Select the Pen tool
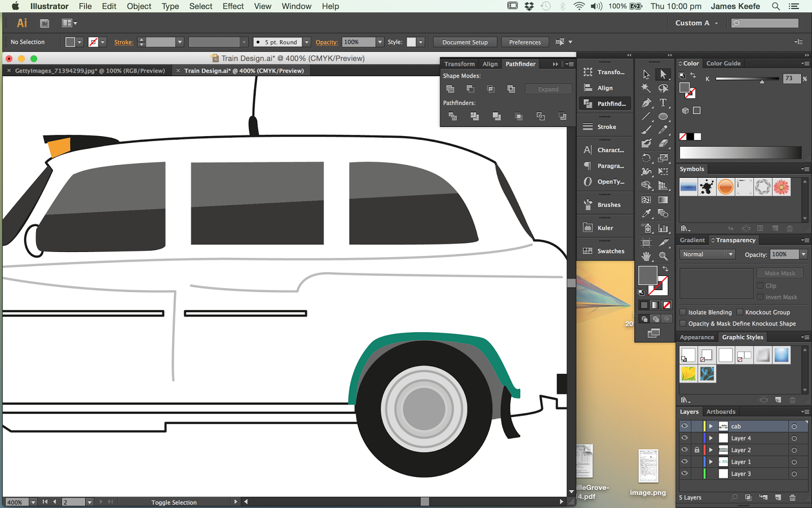This screenshot has height=508, width=812. [646, 103]
